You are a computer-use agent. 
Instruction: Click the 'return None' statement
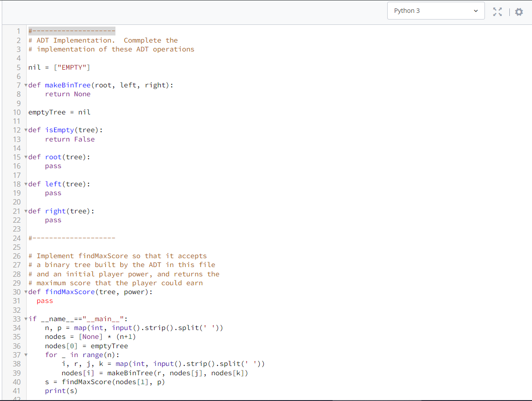68,94
